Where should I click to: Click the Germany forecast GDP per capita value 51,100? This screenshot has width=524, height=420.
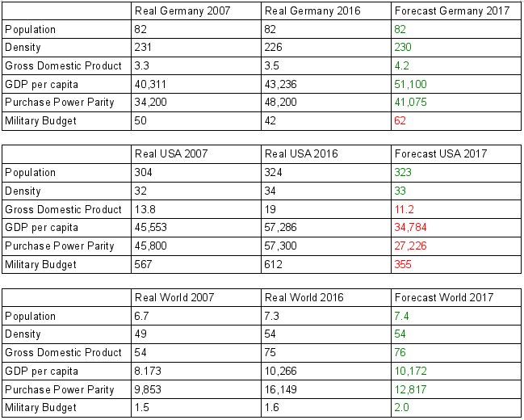coord(411,84)
